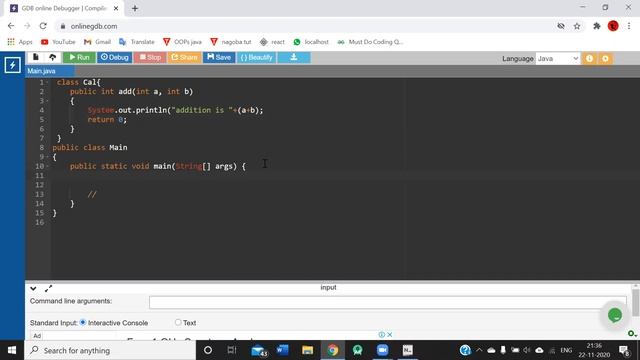Screen dimensions: 640x360
Task: Close the advertisement with X
Action: click(x=390, y=335)
